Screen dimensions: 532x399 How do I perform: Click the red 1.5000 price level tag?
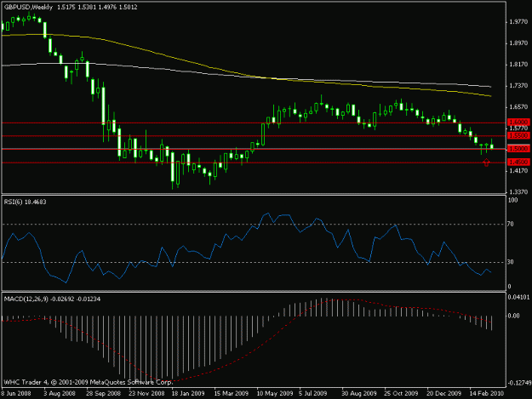(518, 149)
